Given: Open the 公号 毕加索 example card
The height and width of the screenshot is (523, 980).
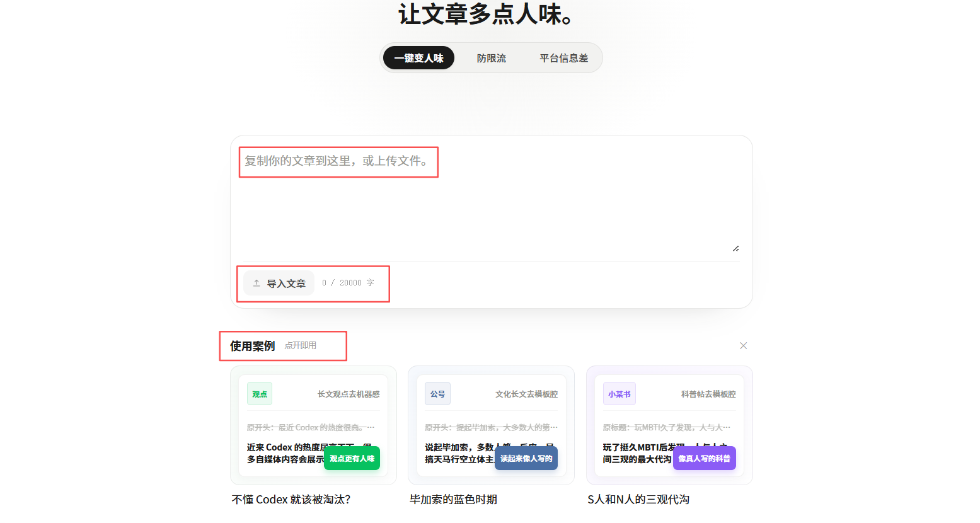Looking at the screenshot, I should click(x=491, y=425).
